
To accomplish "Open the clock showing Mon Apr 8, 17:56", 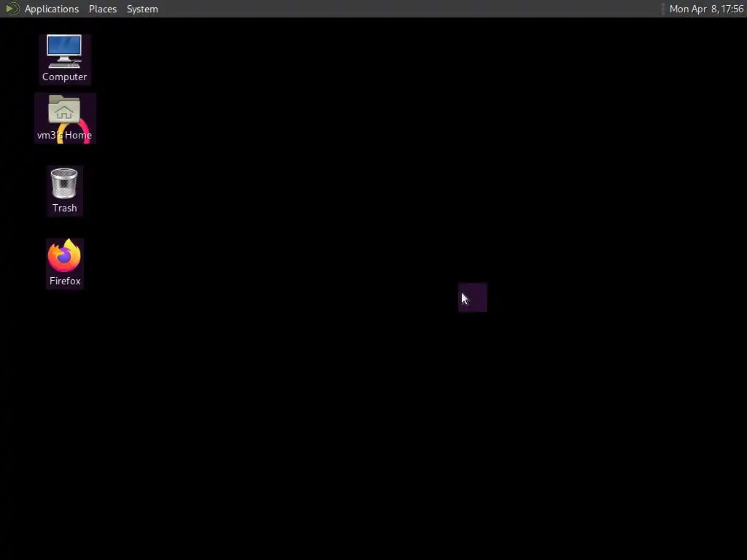I will point(706,9).
